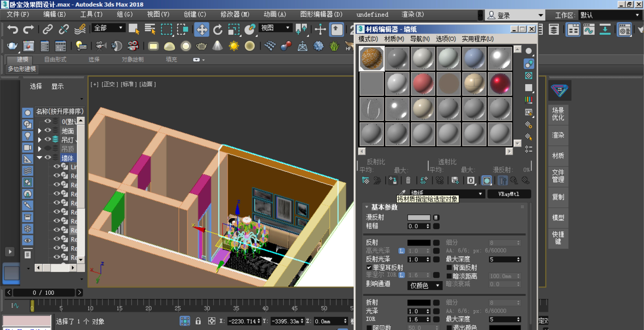Enable the 背面反射 checkbox
This screenshot has height=330, width=644.
(x=449, y=267)
